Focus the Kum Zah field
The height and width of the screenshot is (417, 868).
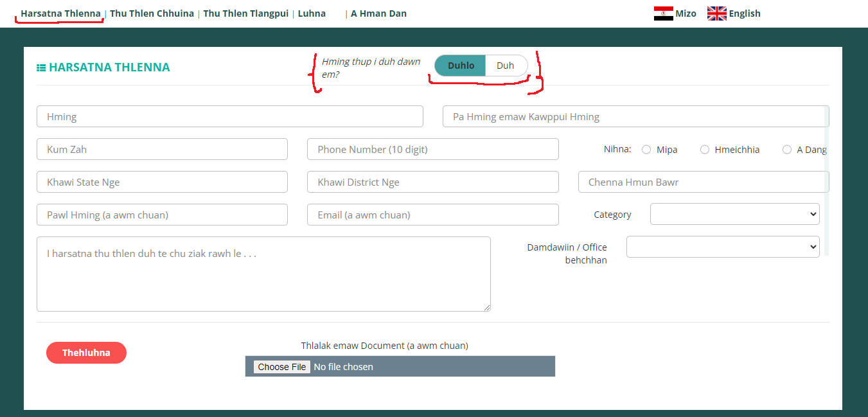162,149
